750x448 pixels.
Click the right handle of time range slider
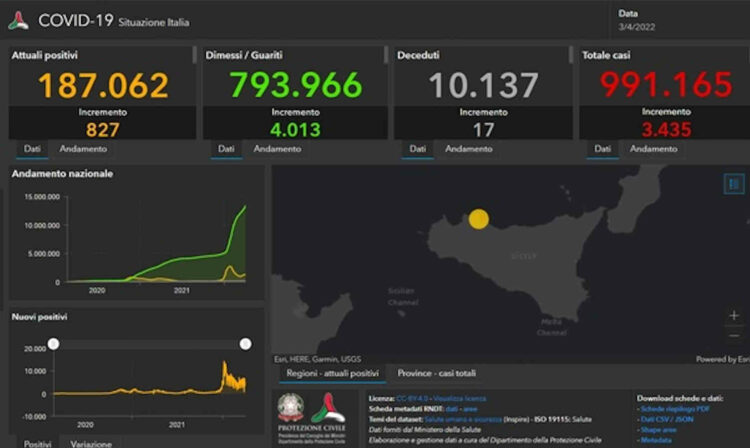coord(245,344)
